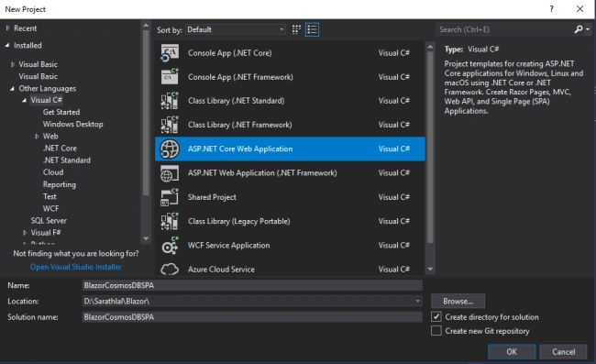Image resolution: width=596 pixels, height=364 pixels.
Task: Collapse the Visual C# tree node
Action: coord(25,100)
